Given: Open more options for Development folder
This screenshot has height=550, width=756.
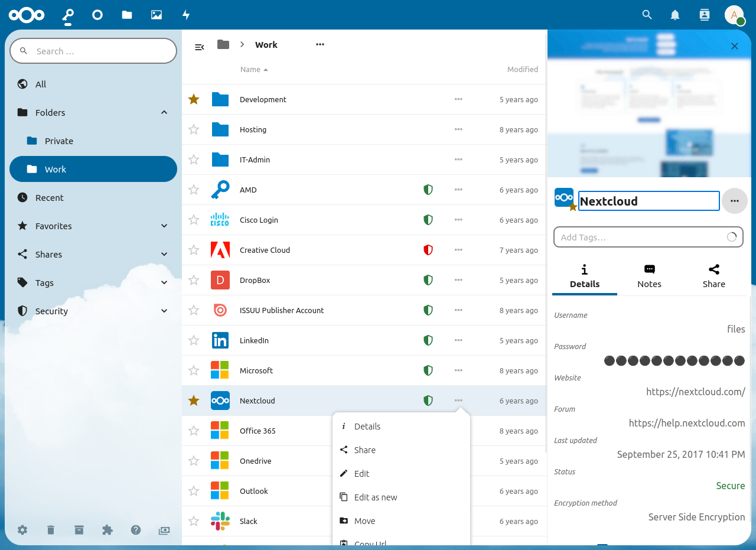Looking at the screenshot, I should pyautogui.click(x=458, y=99).
